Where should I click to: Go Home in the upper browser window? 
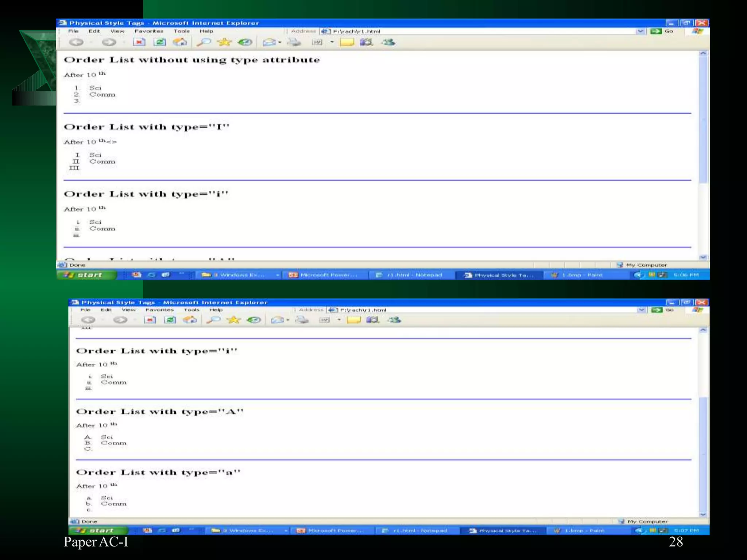179,42
